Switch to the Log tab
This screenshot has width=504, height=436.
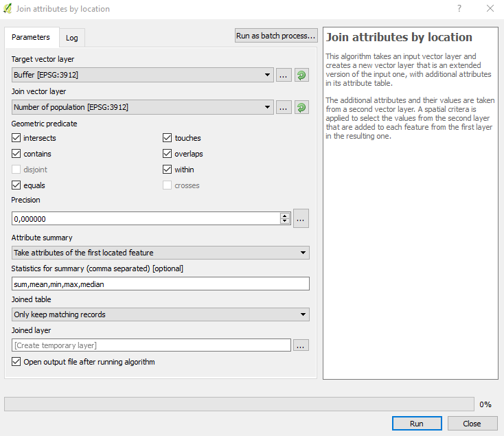coord(71,37)
